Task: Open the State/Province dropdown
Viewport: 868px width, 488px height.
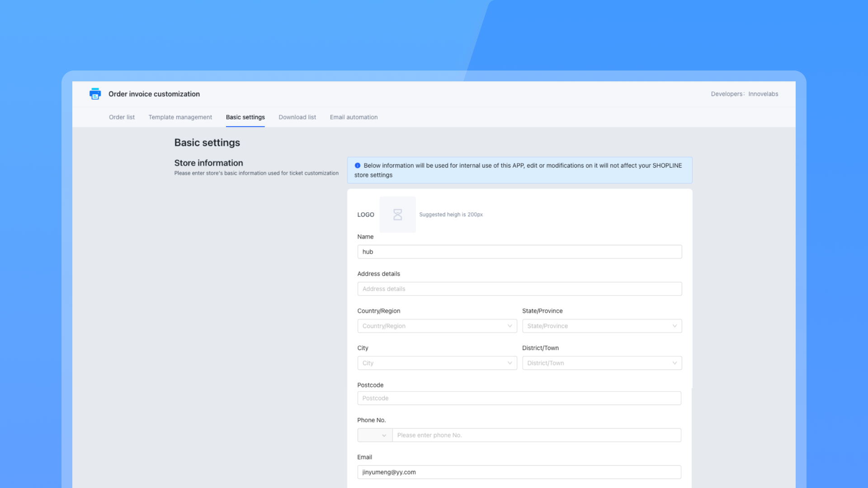Action: click(x=602, y=326)
